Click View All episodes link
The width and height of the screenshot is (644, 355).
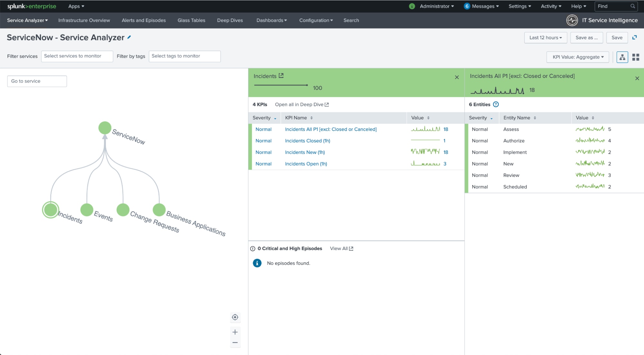pos(341,248)
